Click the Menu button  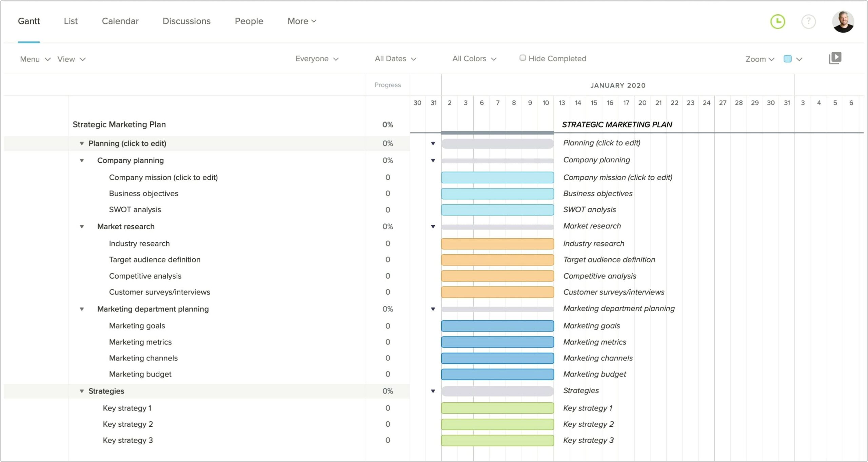coord(32,58)
